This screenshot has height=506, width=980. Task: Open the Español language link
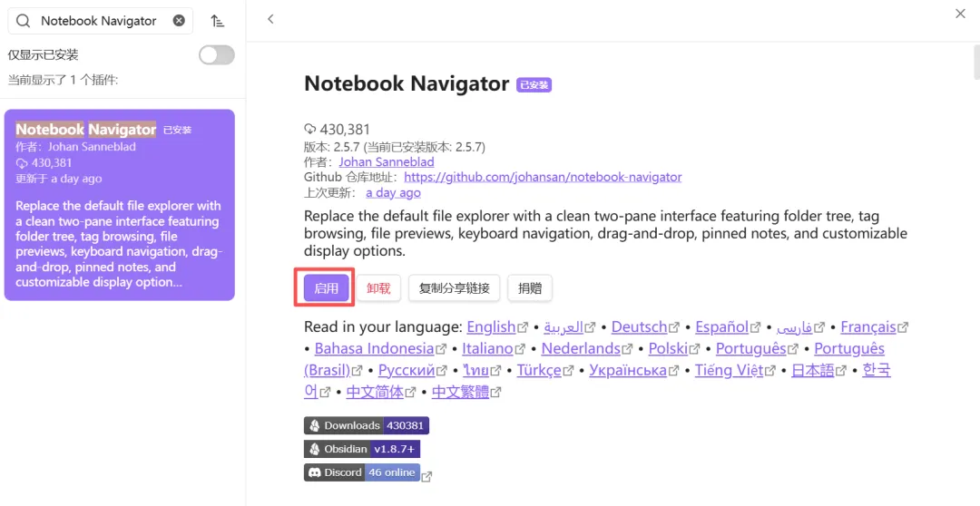point(722,326)
